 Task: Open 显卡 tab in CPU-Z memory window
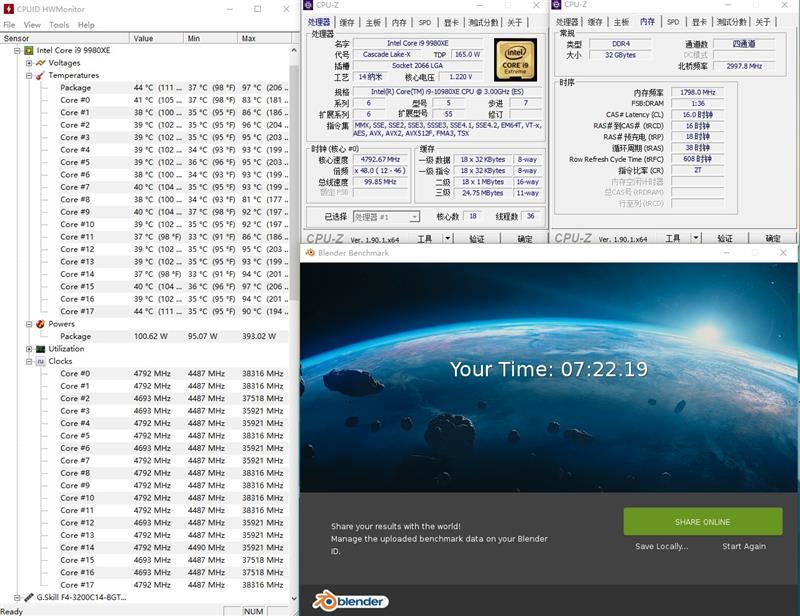(699, 22)
